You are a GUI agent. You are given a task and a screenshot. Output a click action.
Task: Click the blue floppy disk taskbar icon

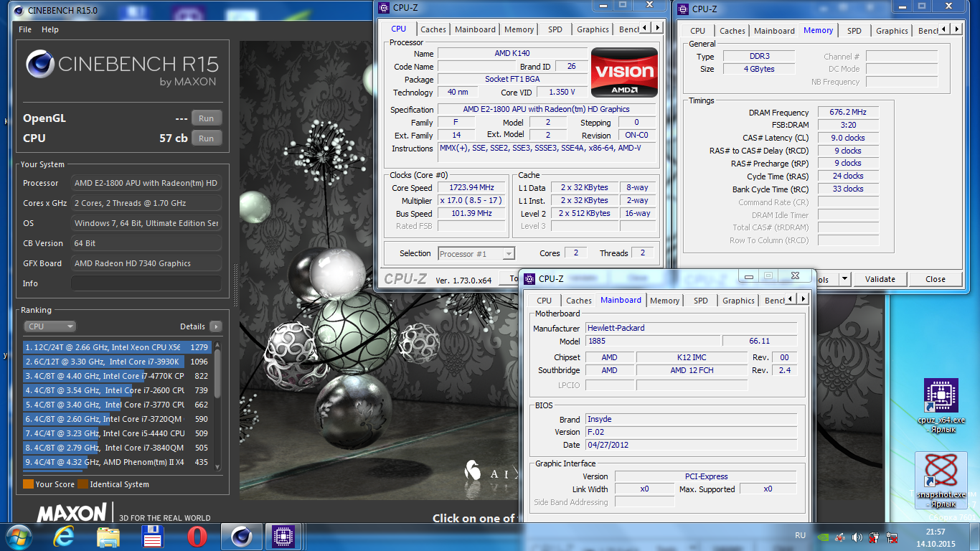[x=154, y=537]
